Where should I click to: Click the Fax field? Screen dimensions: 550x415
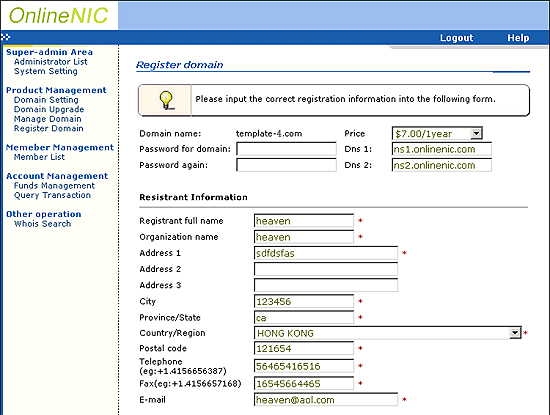(x=304, y=383)
